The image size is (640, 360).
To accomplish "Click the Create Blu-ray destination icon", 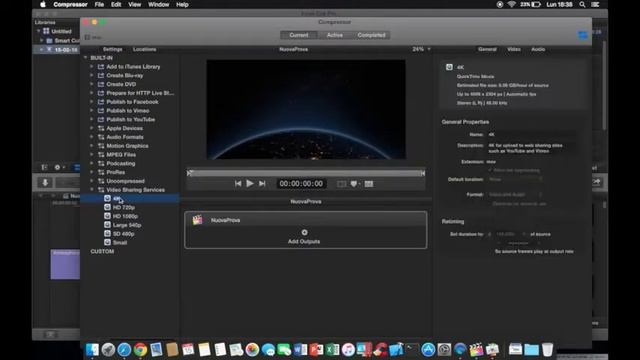I will (x=101, y=76).
